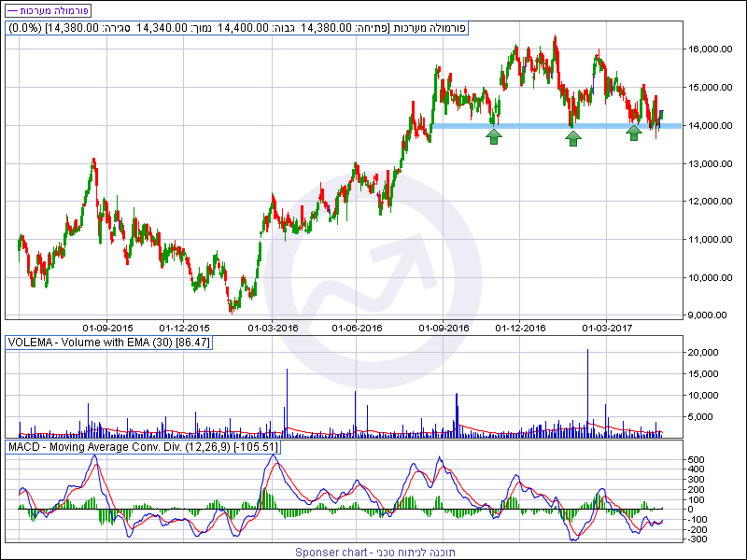Select the 01-06-2016 date label
The image size is (747, 560).
[x=357, y=329]
